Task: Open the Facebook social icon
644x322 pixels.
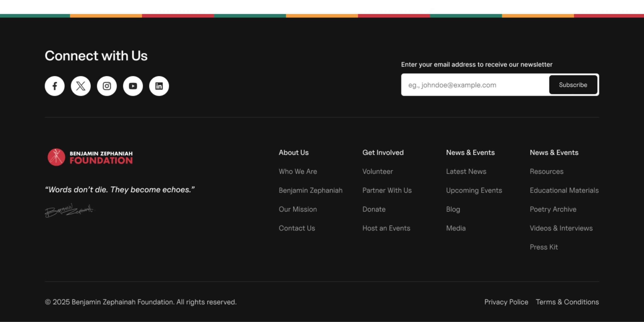Action: click(x=55, y=86)
